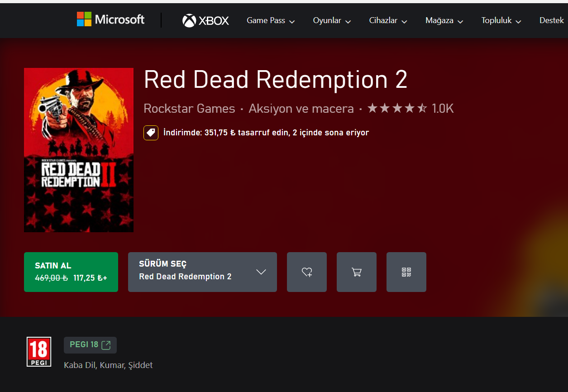Open the Destek menu
This screenshot has width=568, height=392.
(x=552, y=21)
